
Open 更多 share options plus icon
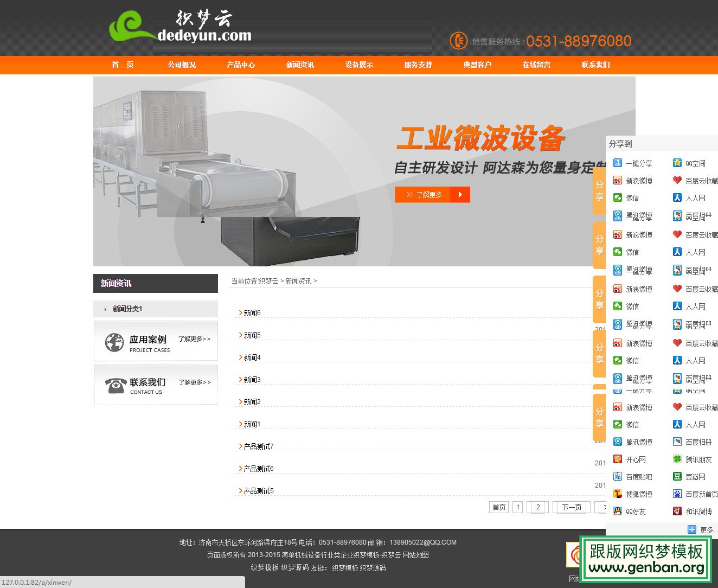click(x=691, y=529)
